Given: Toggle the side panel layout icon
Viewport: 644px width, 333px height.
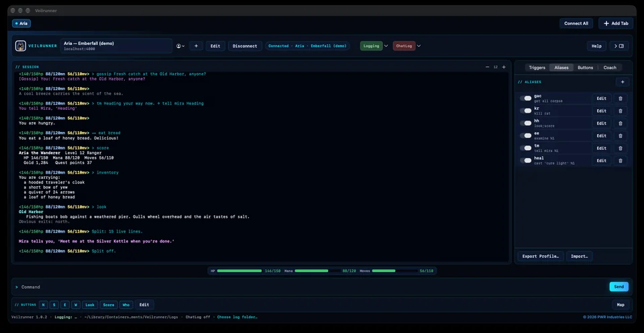Looking at the screenshot, I should [619, 46].
